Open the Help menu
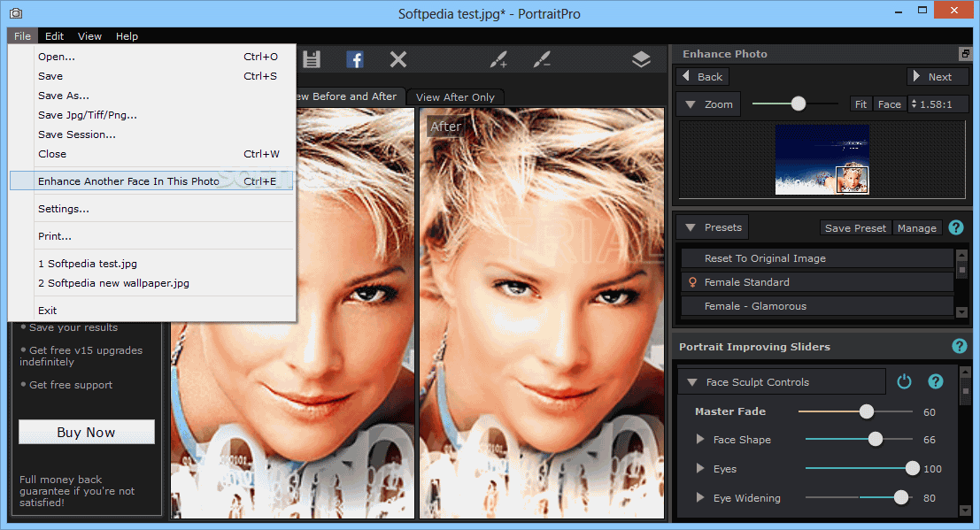Viewport: 980px width, 530px height. point(127,36)
